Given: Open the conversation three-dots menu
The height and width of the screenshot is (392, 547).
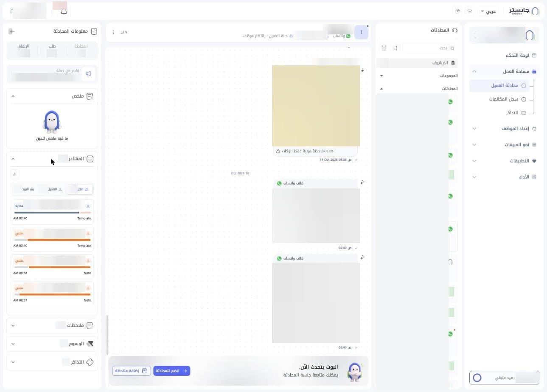Looking at the screenshot, I should 113,32.
